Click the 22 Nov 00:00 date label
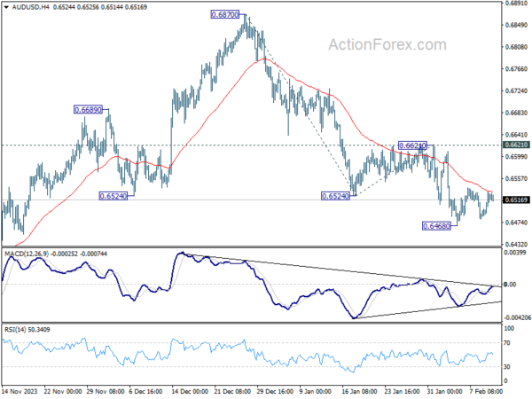The height and width of the screenshot is (399, 532). coord(62,391)
